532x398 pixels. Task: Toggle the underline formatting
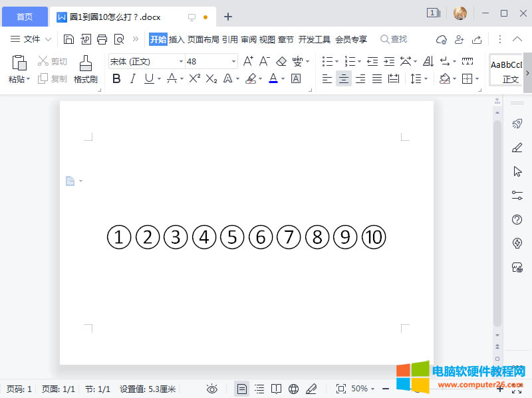pos(148,78)
